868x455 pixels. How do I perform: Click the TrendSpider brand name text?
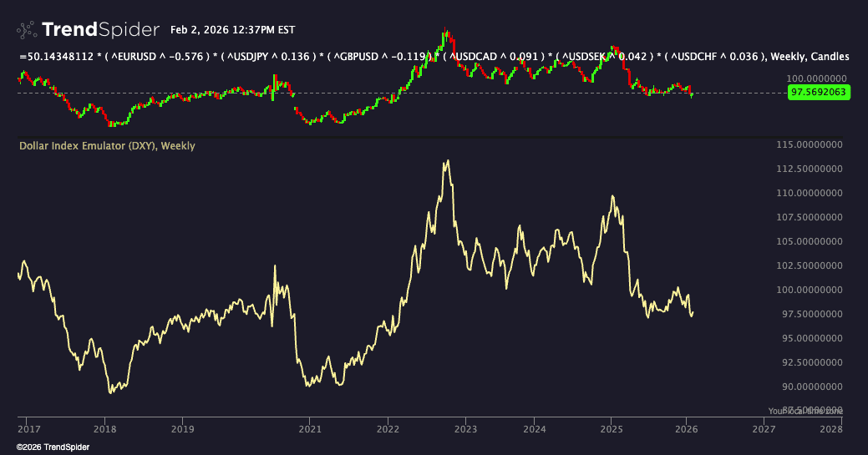pos(101,29)
